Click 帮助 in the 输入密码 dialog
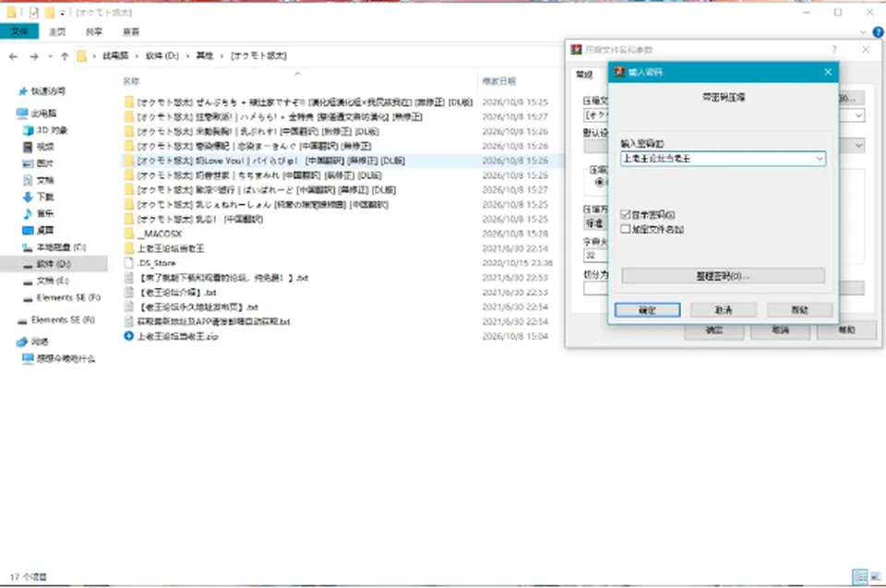 click(799, 310)
